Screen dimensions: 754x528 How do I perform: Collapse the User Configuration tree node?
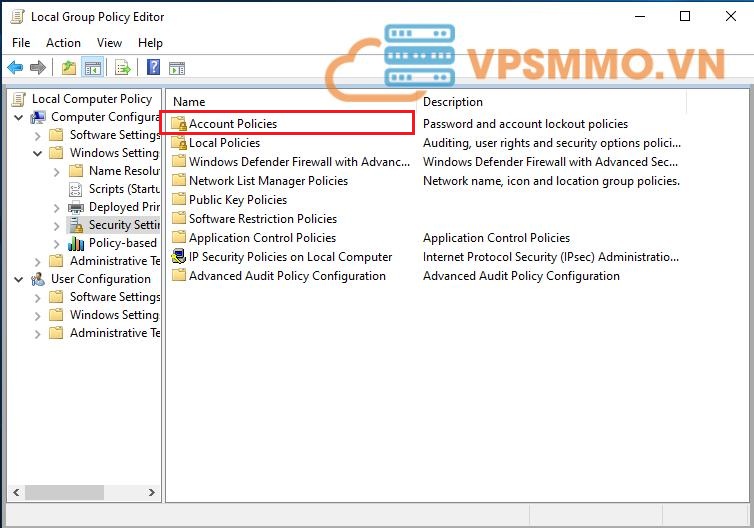[19, 279]
